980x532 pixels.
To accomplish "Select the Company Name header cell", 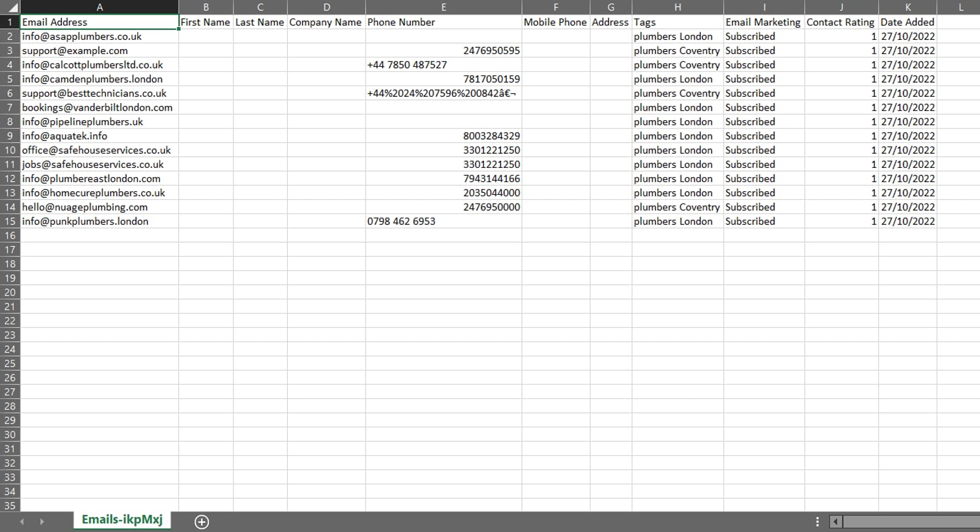I will tap(326, 22).
